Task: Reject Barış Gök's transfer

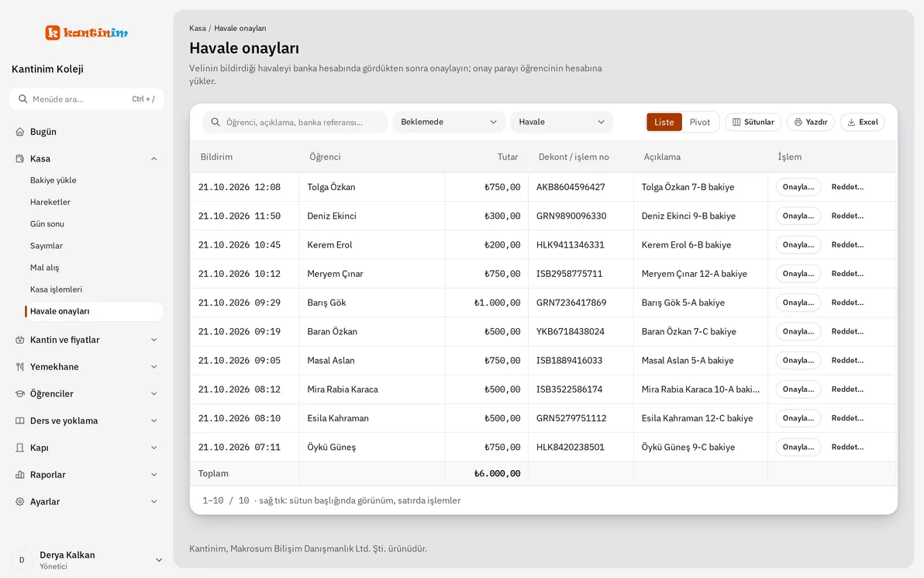Action: coord(847,303)
